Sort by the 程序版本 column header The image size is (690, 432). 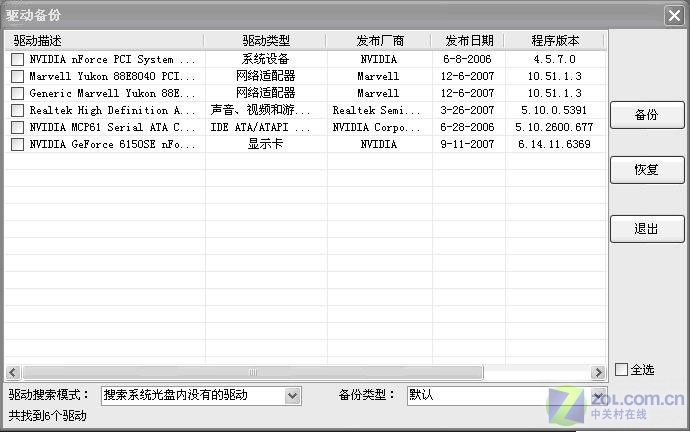(x=555, y=41)
